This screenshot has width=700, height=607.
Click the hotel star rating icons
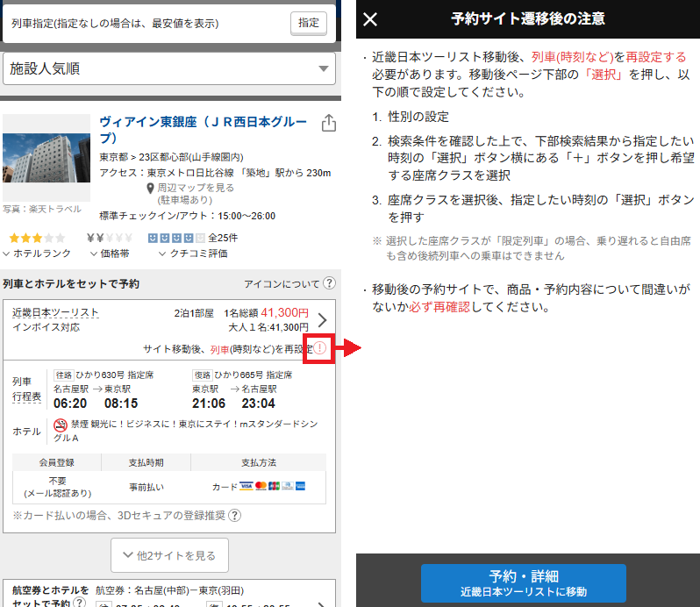tap(36, 238)
